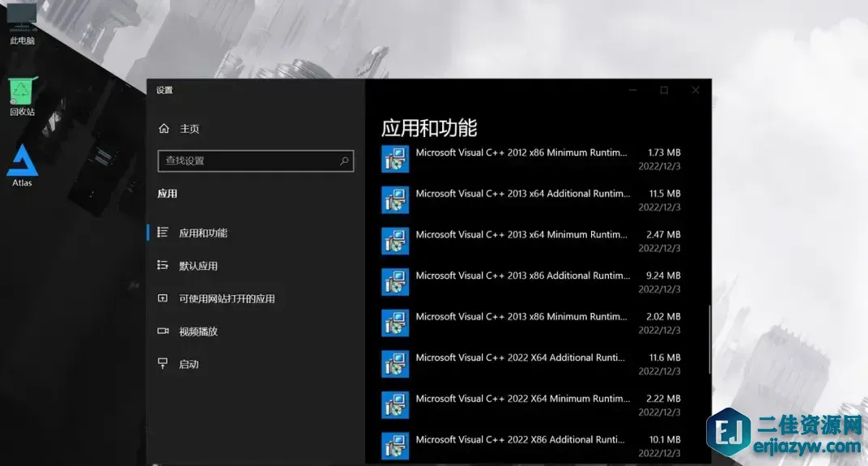Click the 应用 section label in sidebar

point(167,194)
